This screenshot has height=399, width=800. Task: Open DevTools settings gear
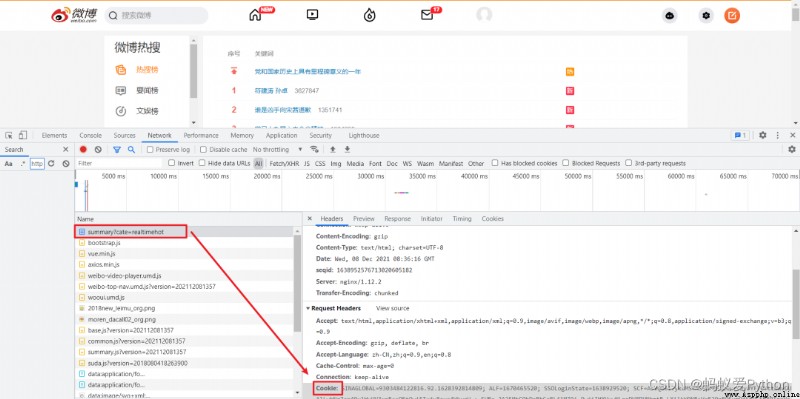762,135
